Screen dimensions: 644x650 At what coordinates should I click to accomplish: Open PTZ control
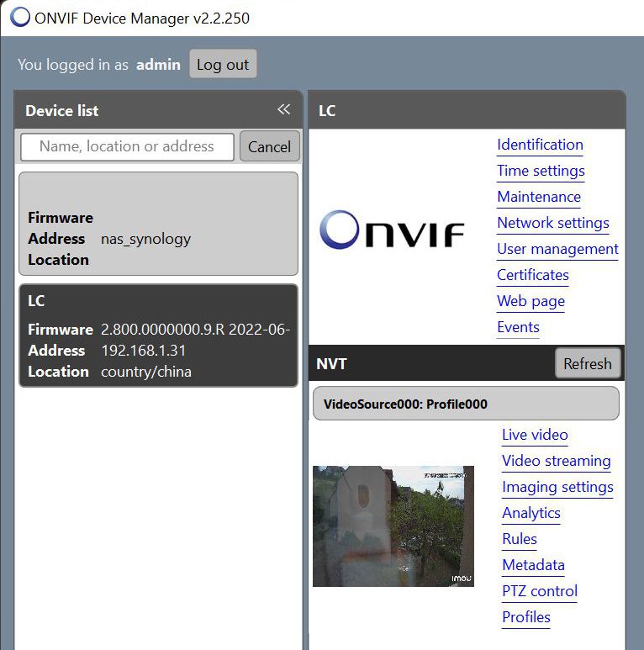point(539,591)
